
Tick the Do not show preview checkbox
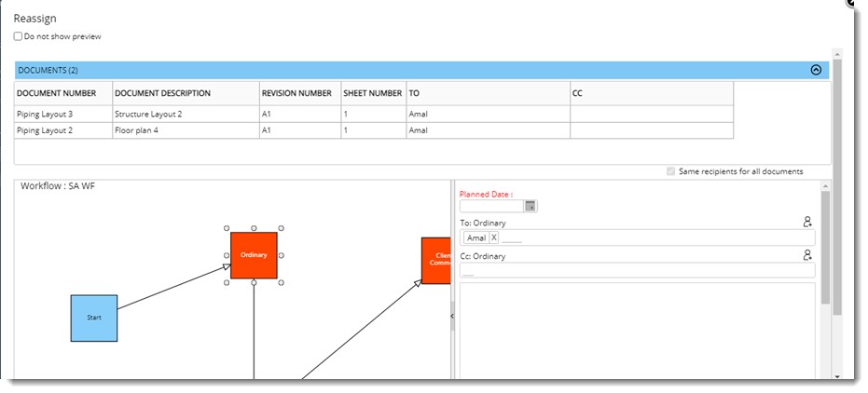[x=19, y=36]
